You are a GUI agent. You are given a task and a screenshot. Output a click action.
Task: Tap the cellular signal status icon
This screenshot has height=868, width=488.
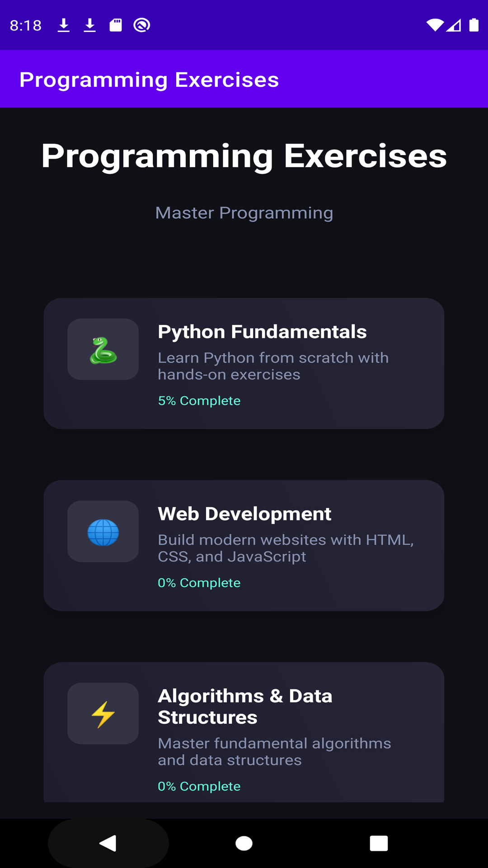point(454,25)
